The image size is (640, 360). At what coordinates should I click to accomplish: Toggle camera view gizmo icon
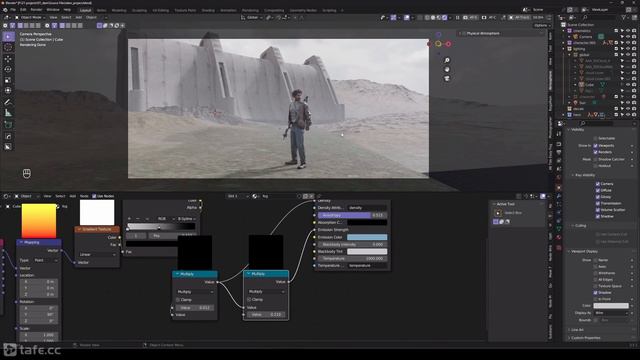click(447, 78)
